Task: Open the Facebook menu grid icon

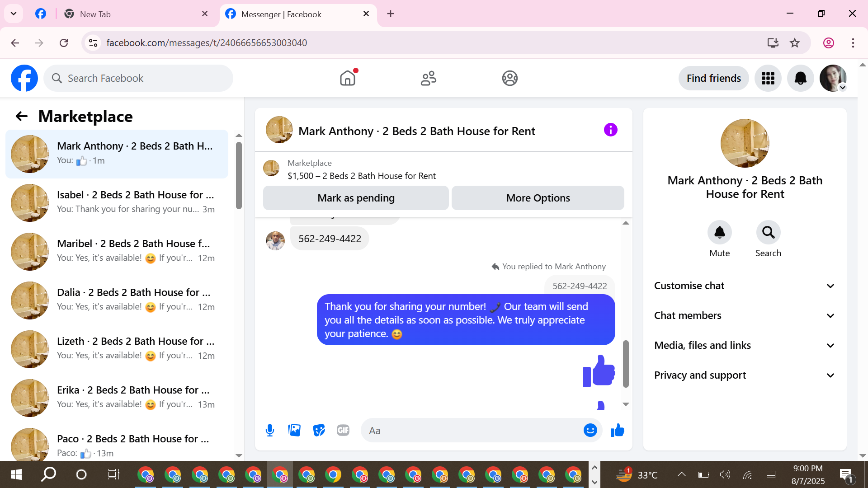Action: (x=768, y=78)
